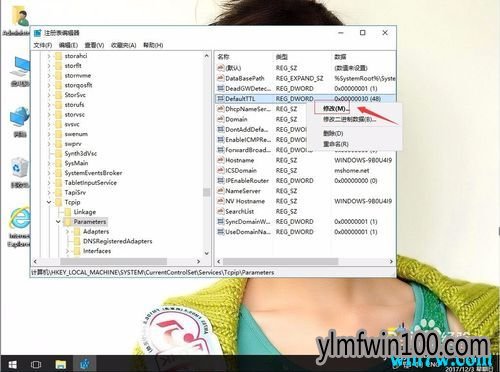
Task: Select the binary data modify context entry
Action: pyautogui.click(x=349, y=119)
